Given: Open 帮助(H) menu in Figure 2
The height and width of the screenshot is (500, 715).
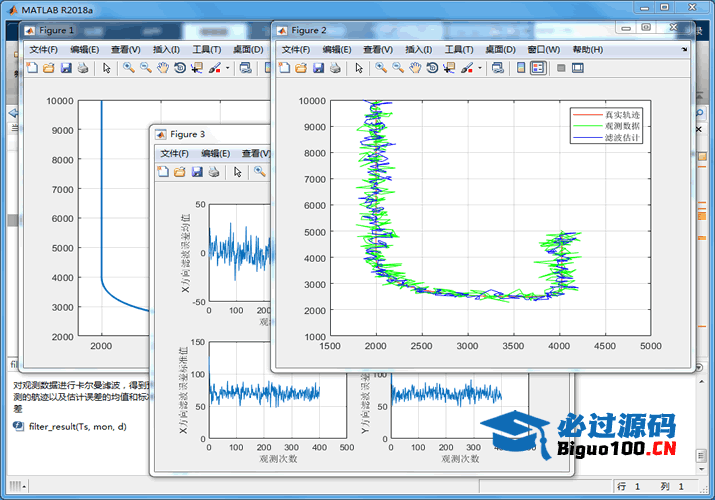Looking at the screenshot, I should pyautogui.click(x=588, y=49).
